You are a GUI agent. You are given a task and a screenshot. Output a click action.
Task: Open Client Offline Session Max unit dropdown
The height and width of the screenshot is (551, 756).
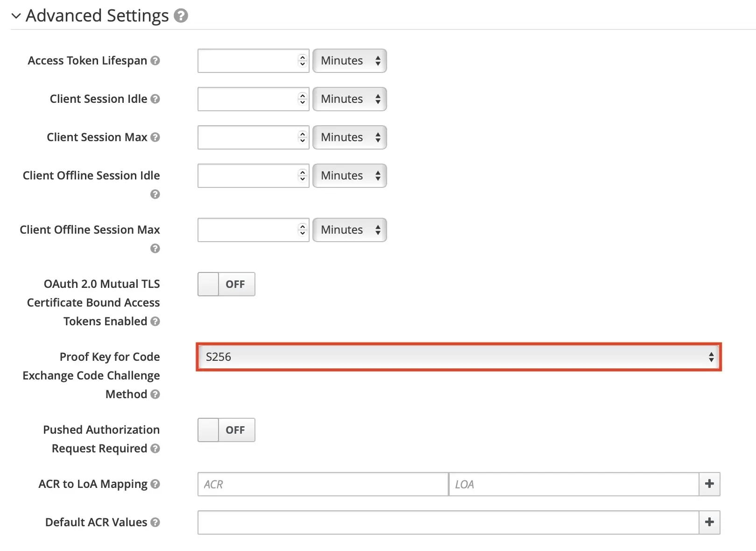click(x=350, y=230)
